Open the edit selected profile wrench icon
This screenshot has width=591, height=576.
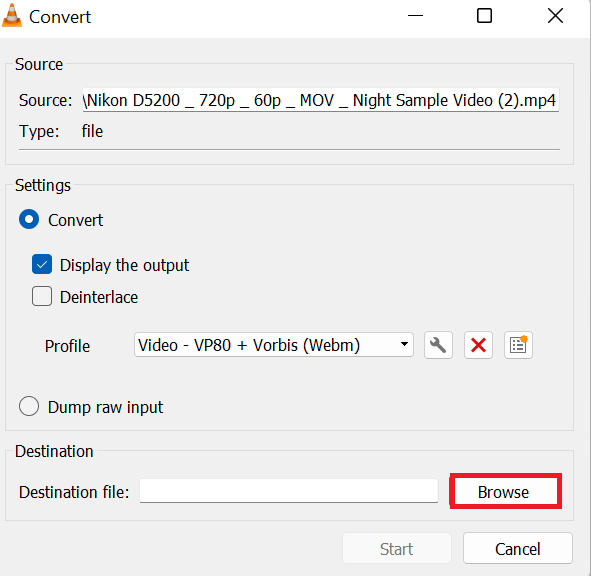pyautogui.click(x=438, y=345)
